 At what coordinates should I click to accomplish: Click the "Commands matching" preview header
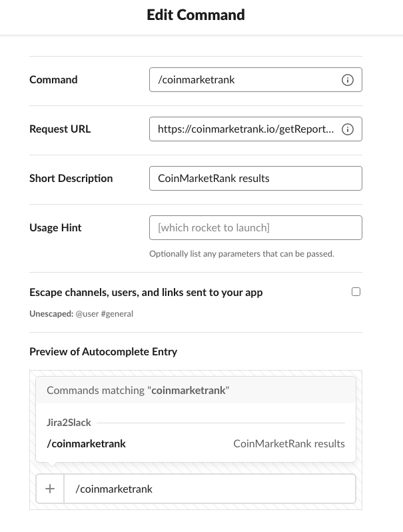138,391
